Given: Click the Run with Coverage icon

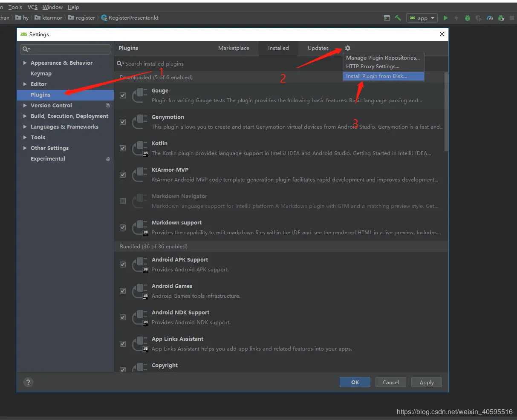Looking at the screenshot, I should (479, 18).
